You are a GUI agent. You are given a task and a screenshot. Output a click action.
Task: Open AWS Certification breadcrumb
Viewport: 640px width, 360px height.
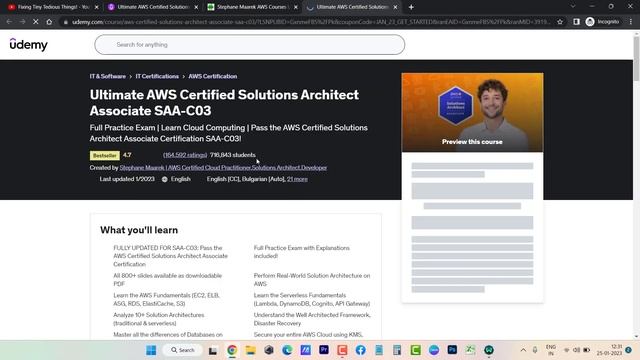[213, 76]
